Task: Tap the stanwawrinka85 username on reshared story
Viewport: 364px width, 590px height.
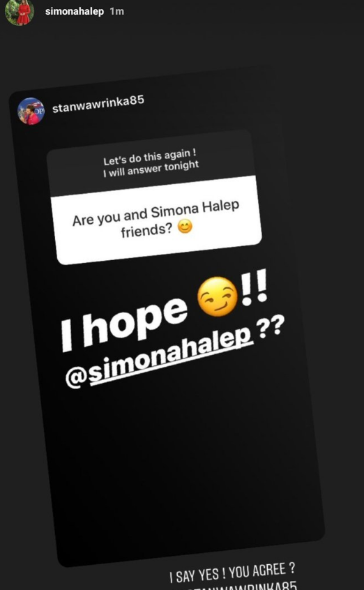Action: (x=98, y=104)
